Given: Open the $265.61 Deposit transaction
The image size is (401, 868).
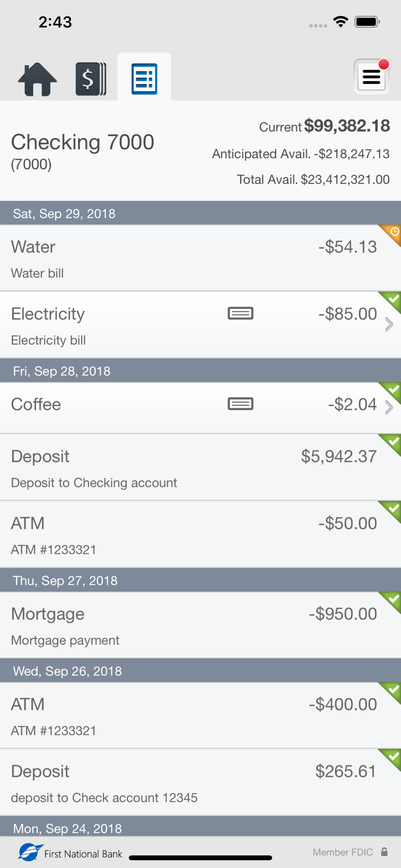Looking at the screenshot, I should point(200,782).
